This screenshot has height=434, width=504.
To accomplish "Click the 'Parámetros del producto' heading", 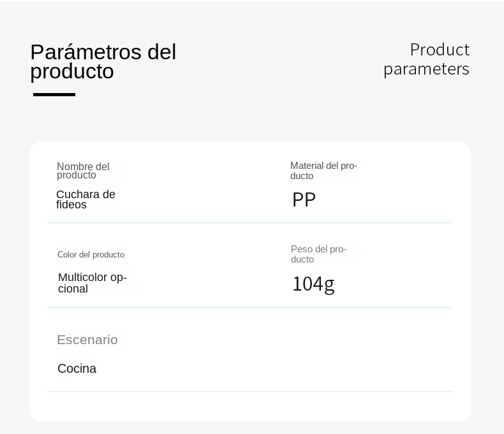I will (x=103, y=62).
